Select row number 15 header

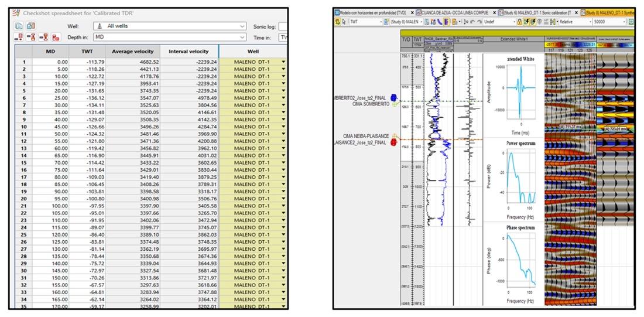point(24,163)
